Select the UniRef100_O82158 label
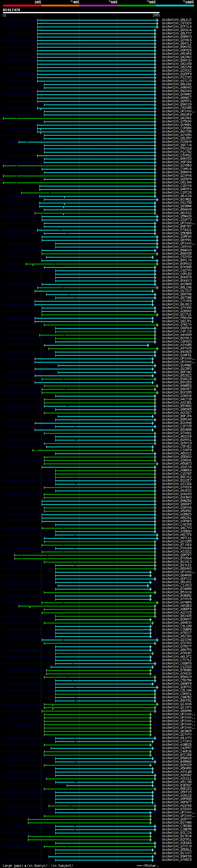This screenshot has height=868, width=197. pyautogui.click(x=176, y=67)
